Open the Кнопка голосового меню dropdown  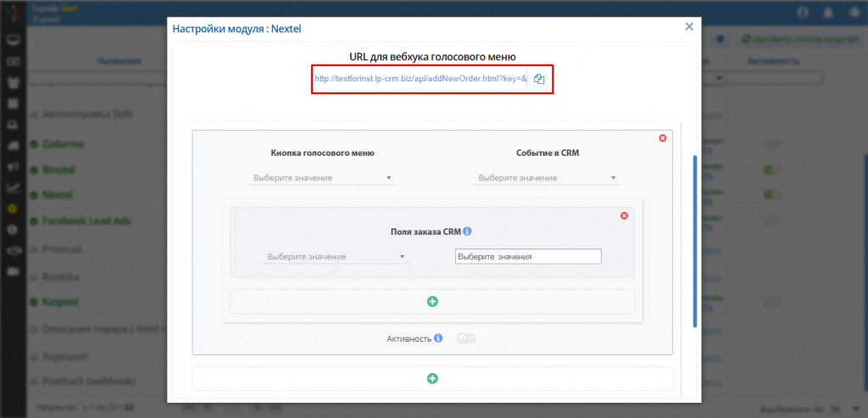pyautogui.click(x=323, y=178)
